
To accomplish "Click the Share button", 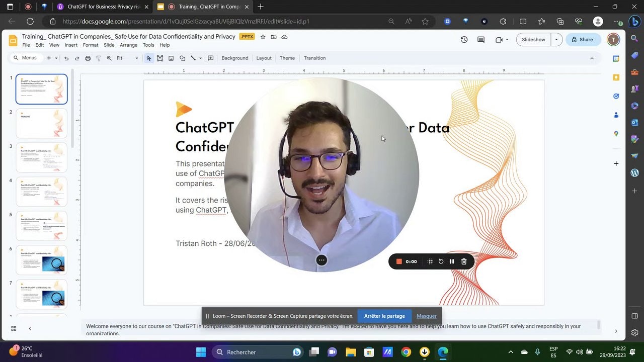I will [x=583, y=39].
